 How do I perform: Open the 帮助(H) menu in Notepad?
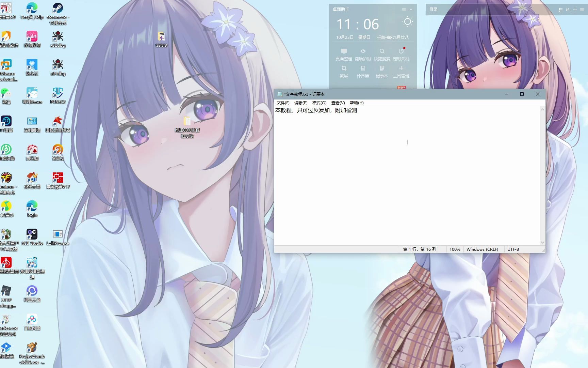point(357,103)
